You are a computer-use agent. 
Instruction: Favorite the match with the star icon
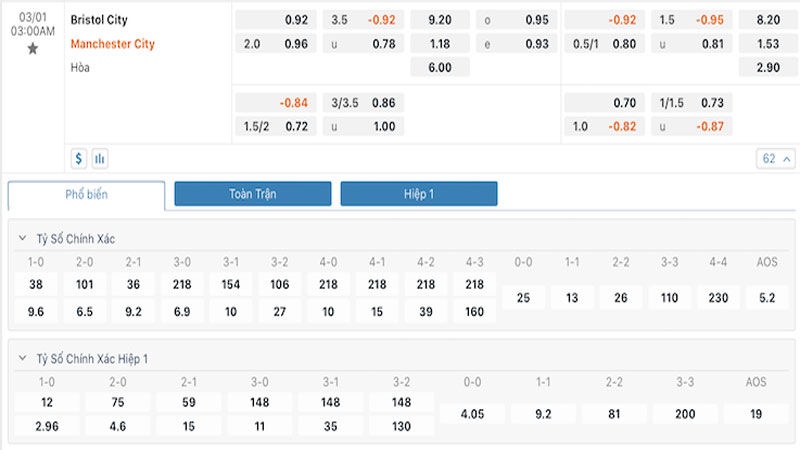pyautogui.click(x=33, y=49)
